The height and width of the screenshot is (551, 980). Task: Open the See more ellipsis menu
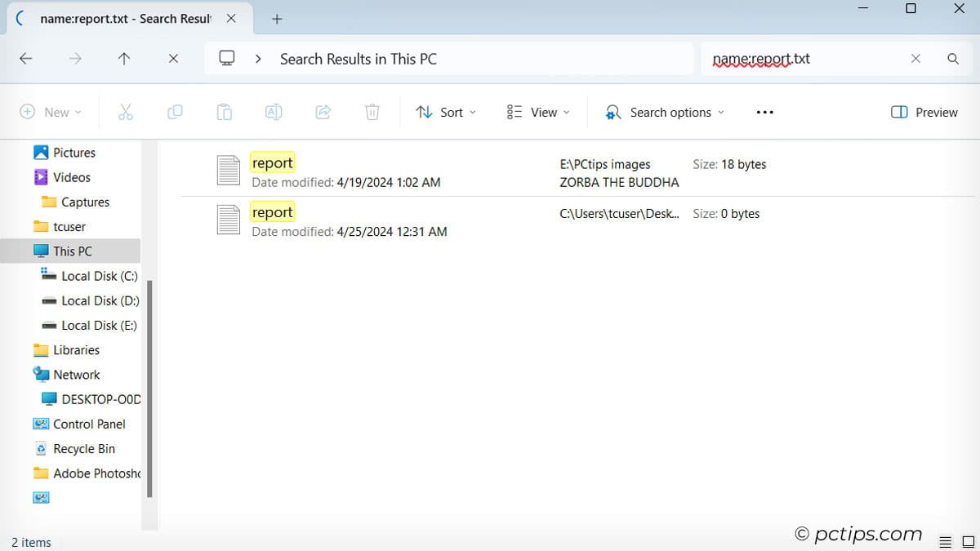[764, 112]
